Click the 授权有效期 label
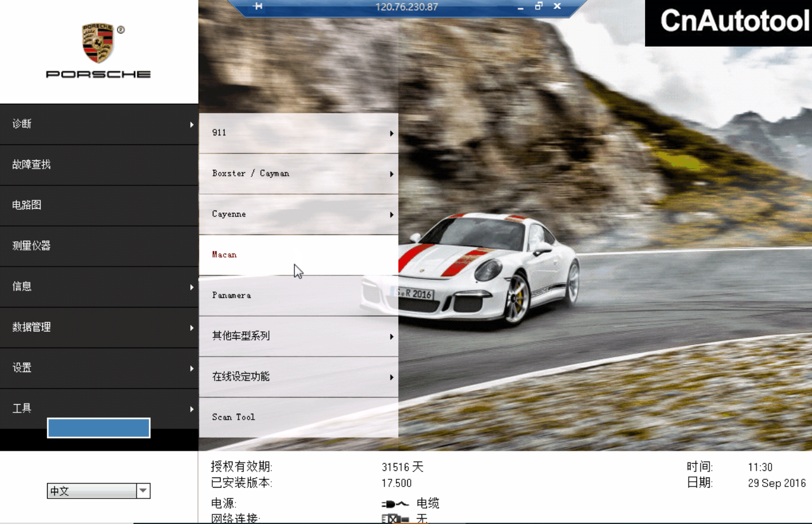This screenshot has width=812, height=524. 241,467
